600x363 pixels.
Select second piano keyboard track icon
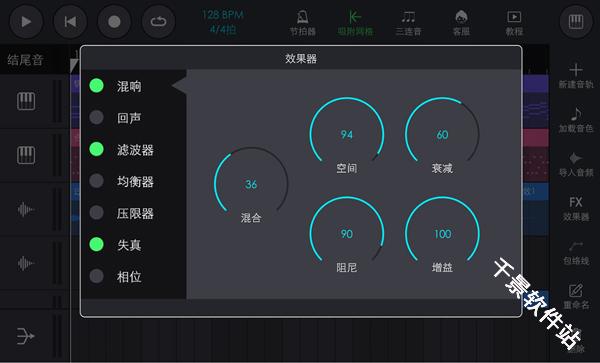[26, 155]
